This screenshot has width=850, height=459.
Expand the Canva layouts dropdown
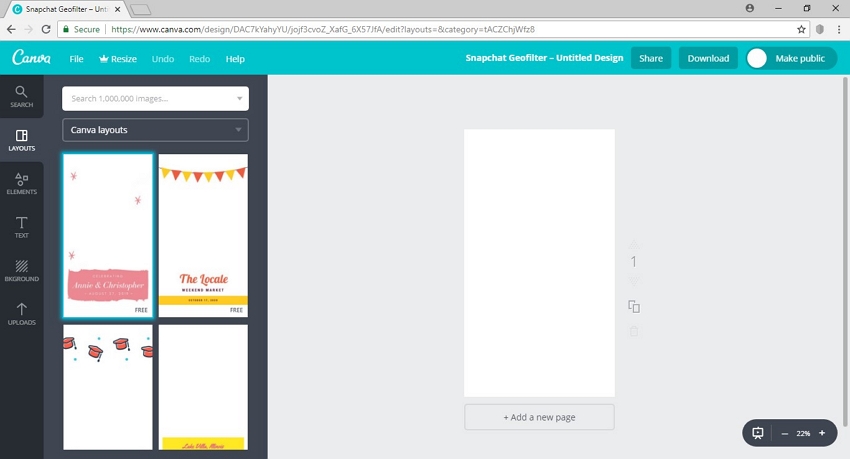coord(155,130)
